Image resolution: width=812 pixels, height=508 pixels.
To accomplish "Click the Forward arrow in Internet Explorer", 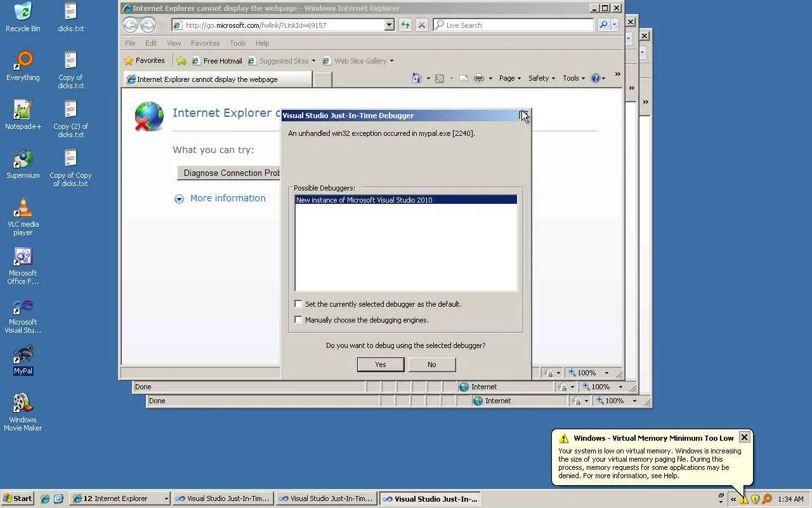I will pos(148,25).
